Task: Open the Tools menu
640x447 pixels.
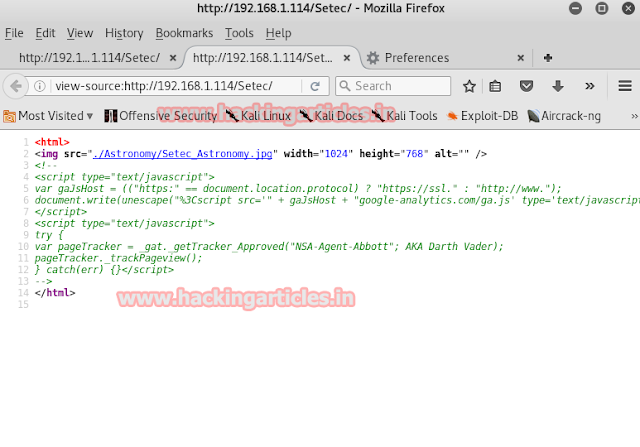Action: click(239, 33)
